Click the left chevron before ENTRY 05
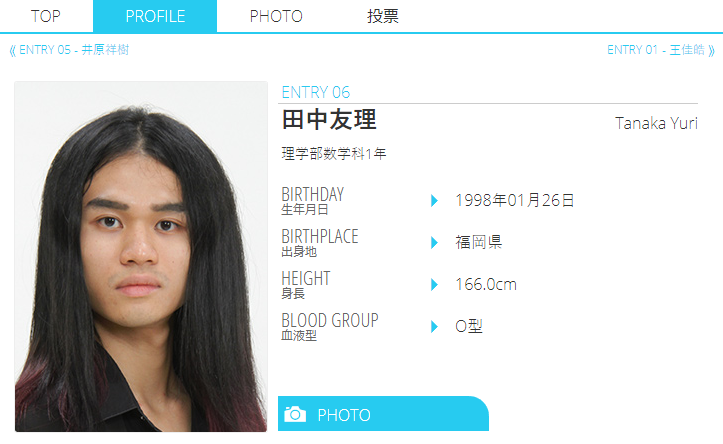The image size is (723, 444). [12, 50]
